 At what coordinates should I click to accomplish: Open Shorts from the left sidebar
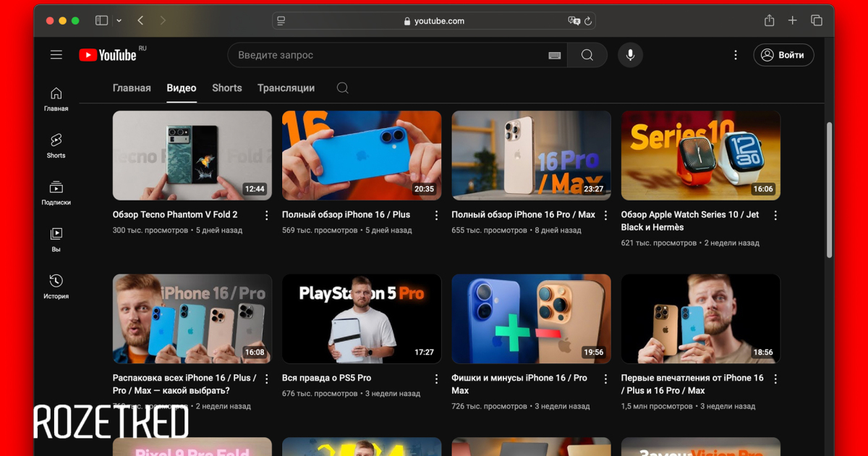coord(56,145)
